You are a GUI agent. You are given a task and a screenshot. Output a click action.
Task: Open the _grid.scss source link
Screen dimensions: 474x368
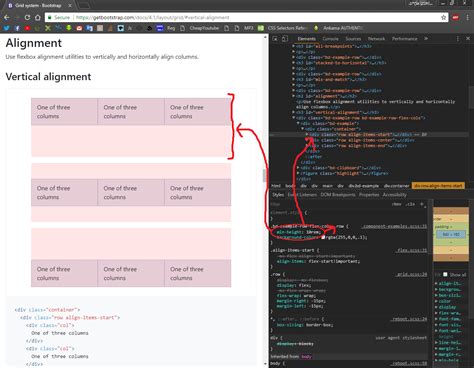tap(412, 274)
